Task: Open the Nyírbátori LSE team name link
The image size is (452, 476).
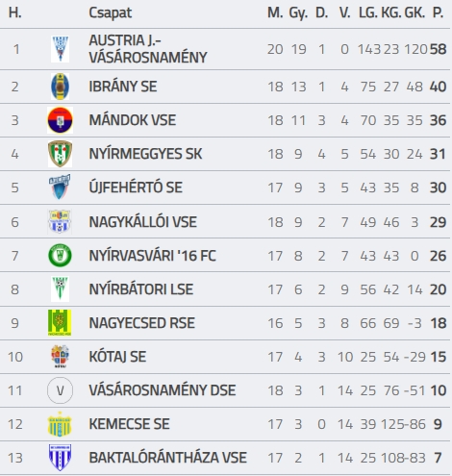Action: 141,289
